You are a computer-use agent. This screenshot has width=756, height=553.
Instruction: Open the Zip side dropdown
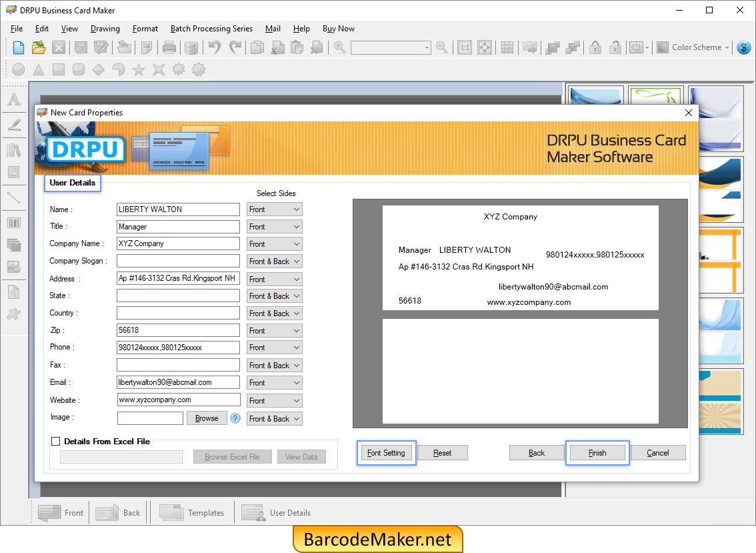click(x=275, y=331)
